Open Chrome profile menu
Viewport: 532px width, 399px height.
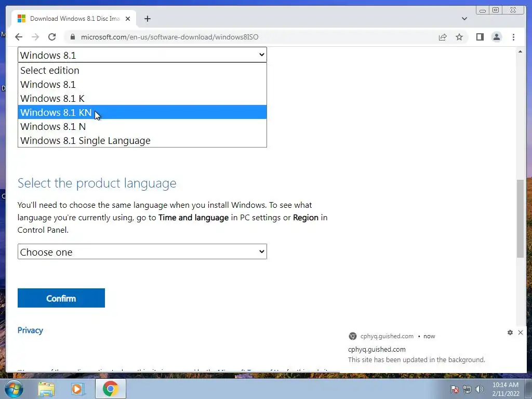point(496,37)
